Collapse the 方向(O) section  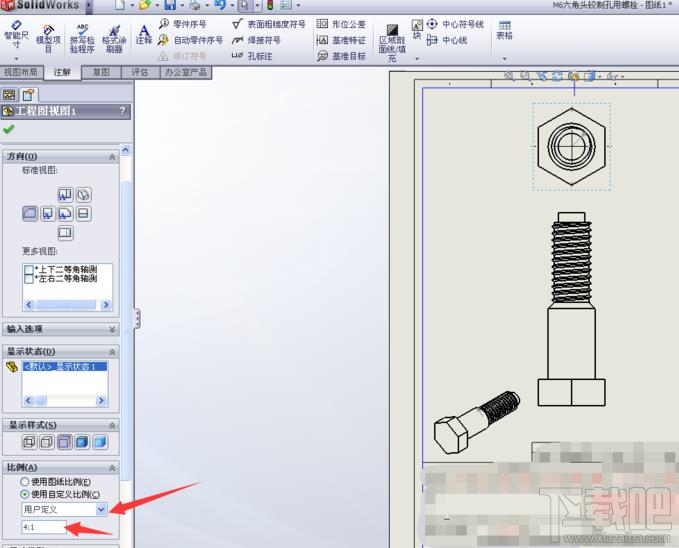pos(112,157)
